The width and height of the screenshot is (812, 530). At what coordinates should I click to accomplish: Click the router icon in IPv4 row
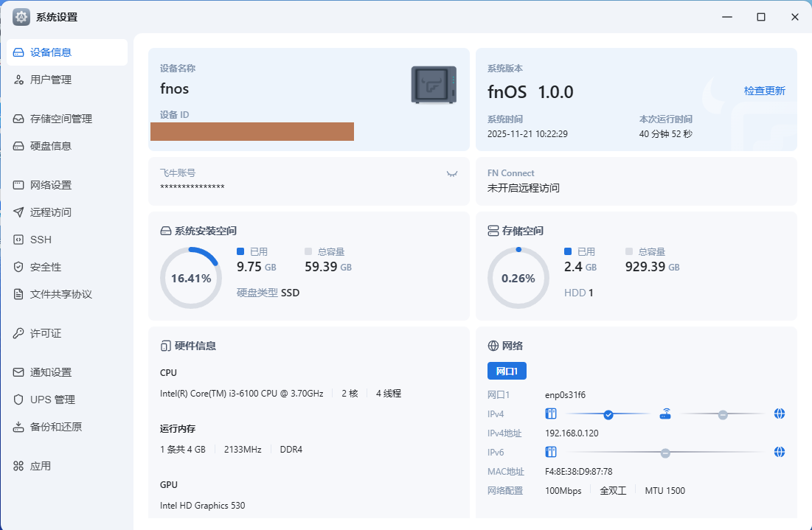[665, 414]
